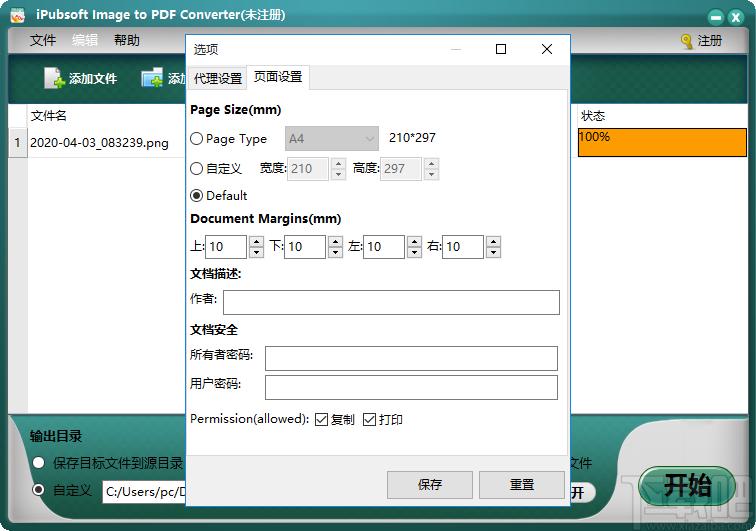This screenshot has width=756, height=531.
Task: Choose 保存目标文件到源目录 radio option
Action: click(x=39, y=463)
